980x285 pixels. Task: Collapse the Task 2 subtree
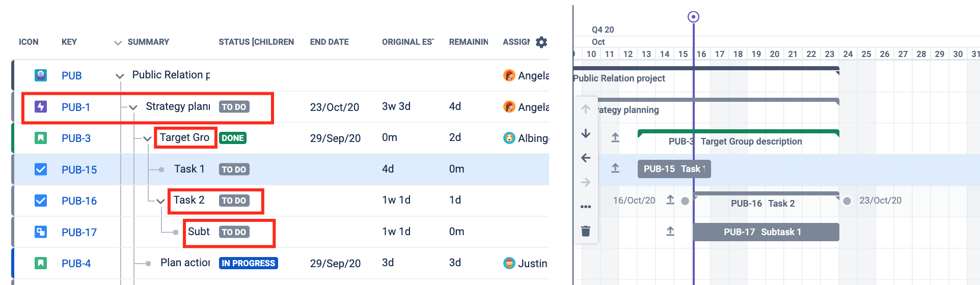point(160,202)
